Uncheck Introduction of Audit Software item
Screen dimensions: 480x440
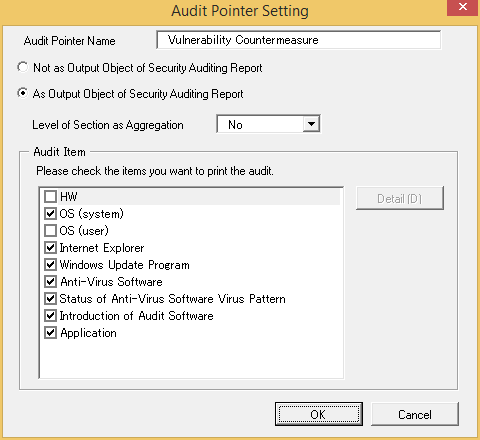(x=50, y=316)
